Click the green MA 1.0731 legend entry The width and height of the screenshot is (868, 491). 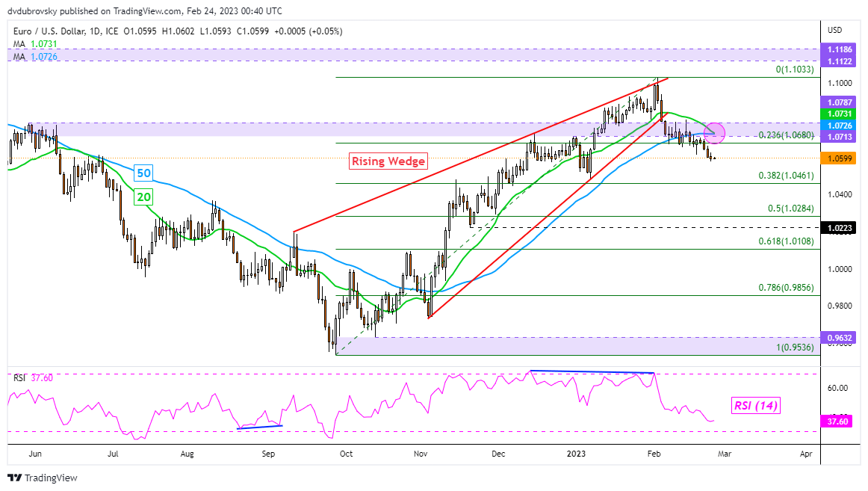35,44
